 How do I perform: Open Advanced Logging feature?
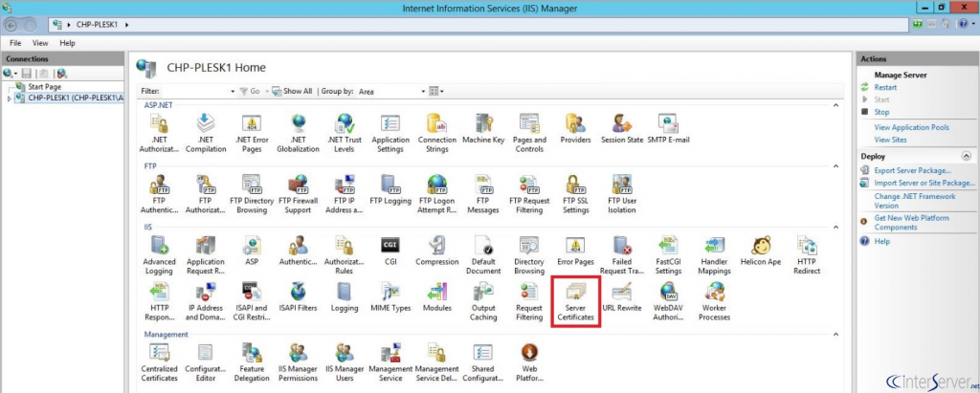coord(160,255)
